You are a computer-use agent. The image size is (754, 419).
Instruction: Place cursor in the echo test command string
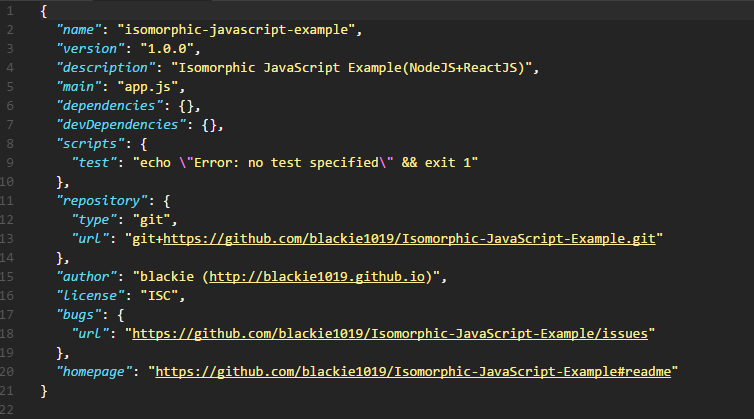[300, 163]
